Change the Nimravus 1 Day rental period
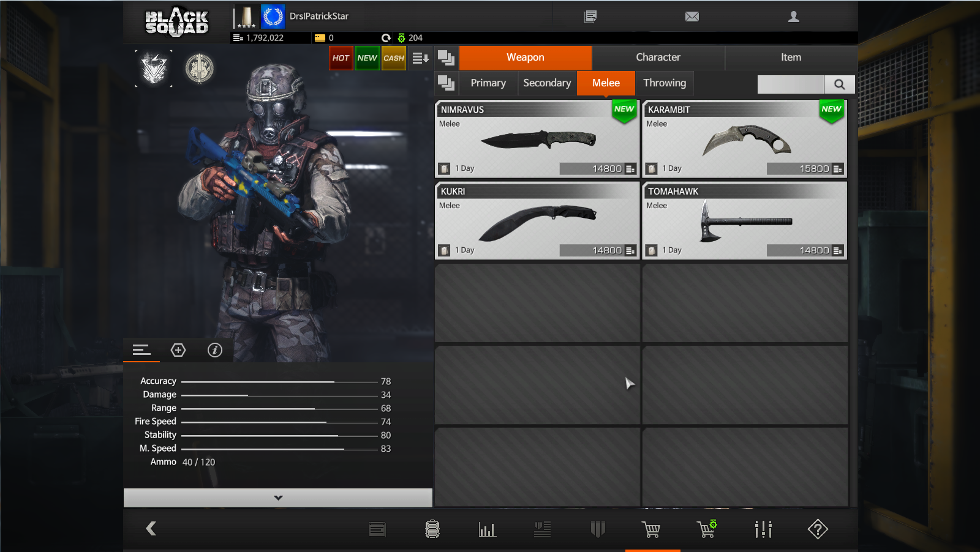 coord(457,169)
